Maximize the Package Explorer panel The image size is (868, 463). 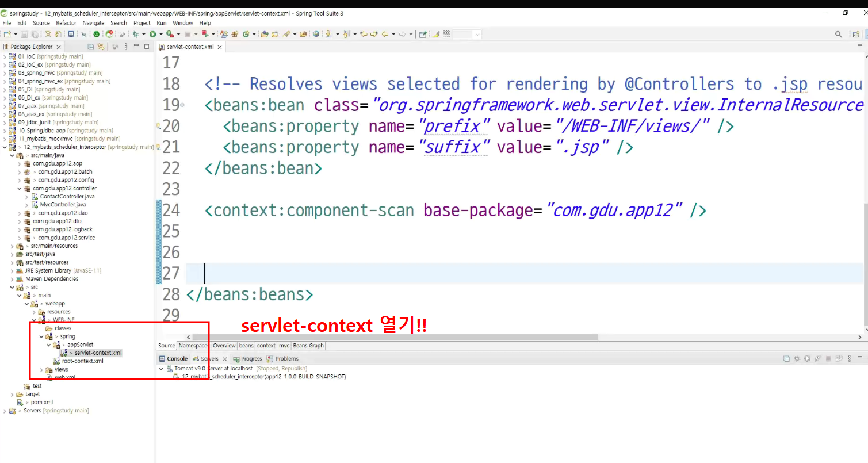point(147,47)
